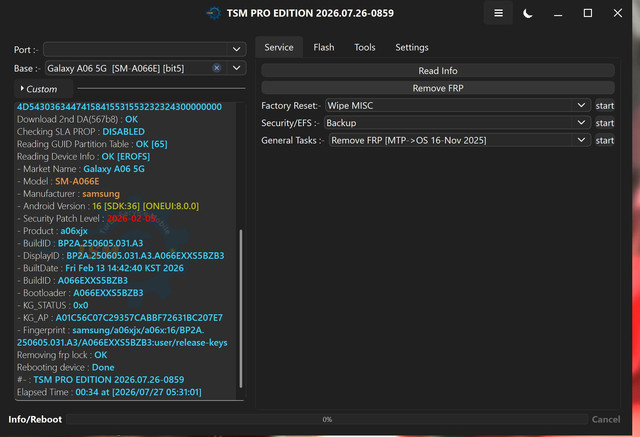
Task: Click the hex string at top of log
Action: [119, 107]
